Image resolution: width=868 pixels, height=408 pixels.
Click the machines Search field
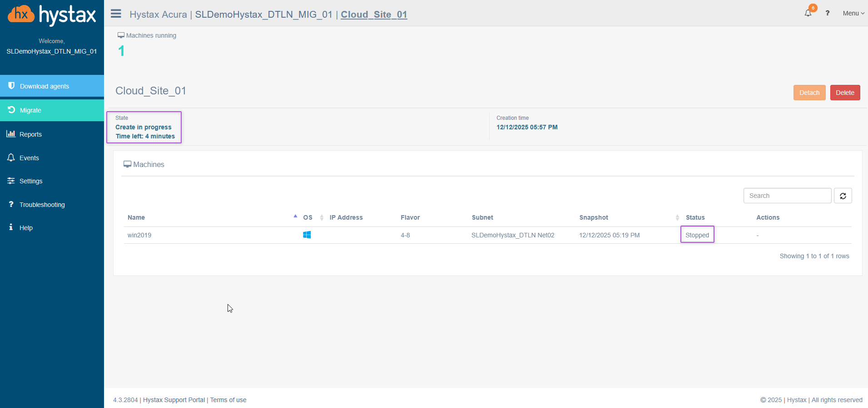point(787,196)
